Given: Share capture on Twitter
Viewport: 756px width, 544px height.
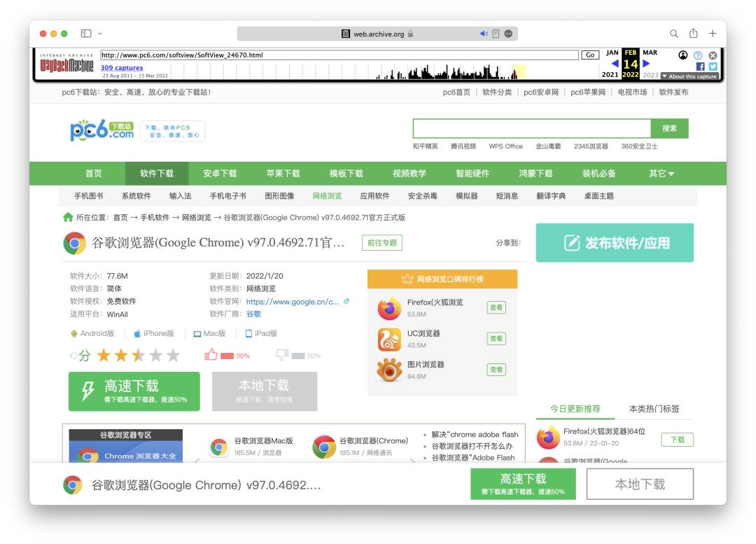Looking at the screenshot, I should pos(713,67).
